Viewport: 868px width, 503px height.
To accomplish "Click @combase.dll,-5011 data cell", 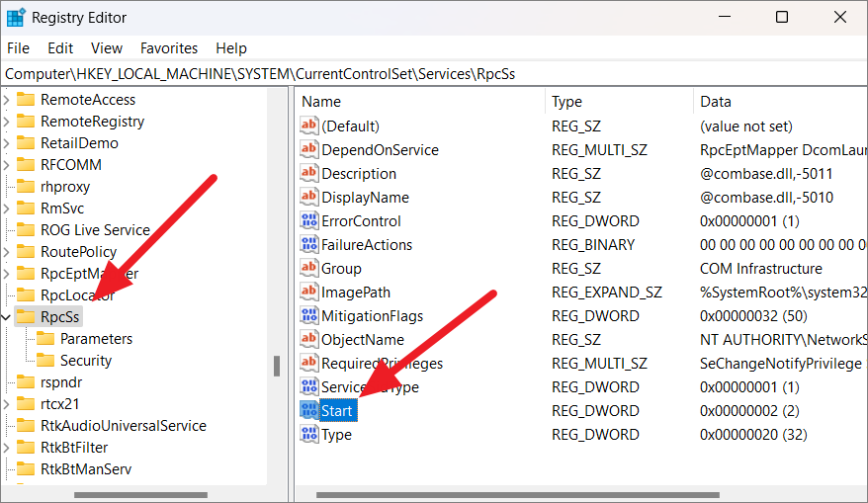I will click(766, 174).
